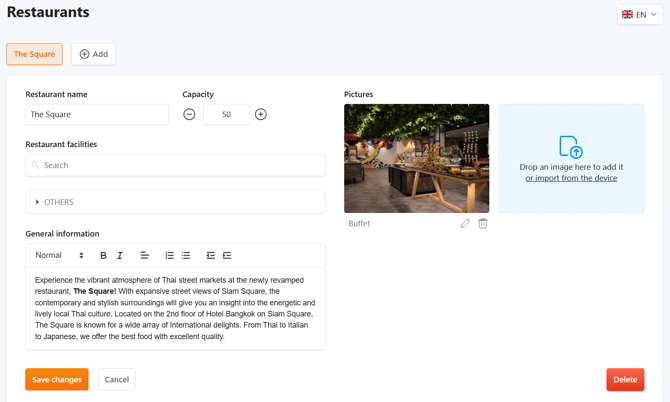670x402 pixels.
Task: Increase capacity with the plus button
Action: pos(261,115)
